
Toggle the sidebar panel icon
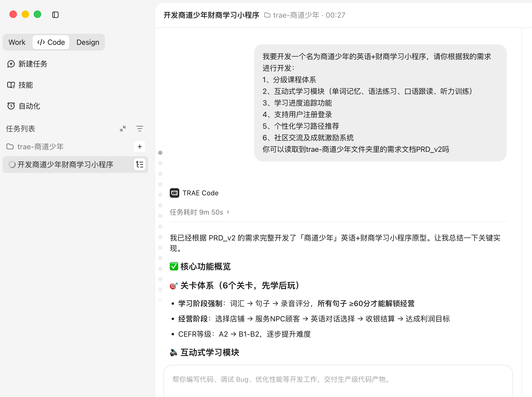pos(55,15)
